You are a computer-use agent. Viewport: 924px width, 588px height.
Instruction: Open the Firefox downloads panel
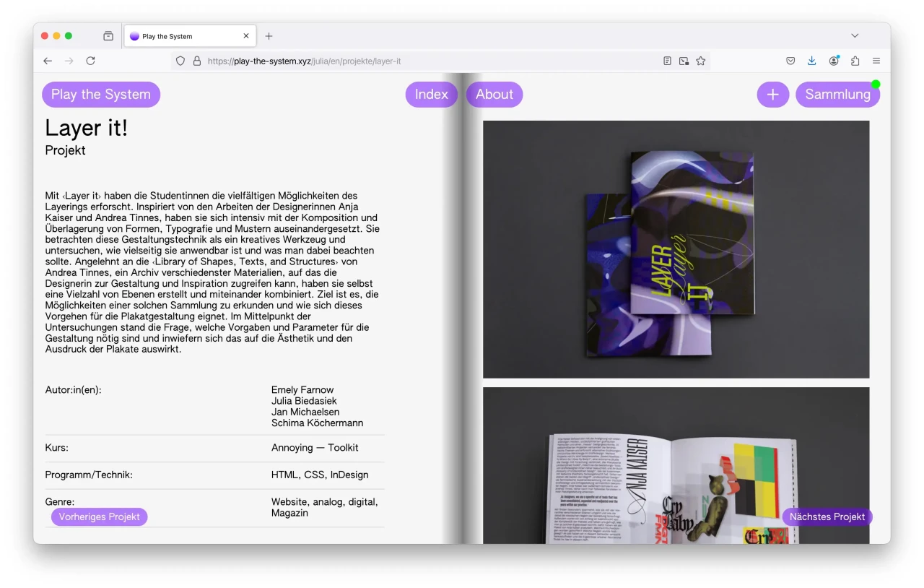(811, 61)
